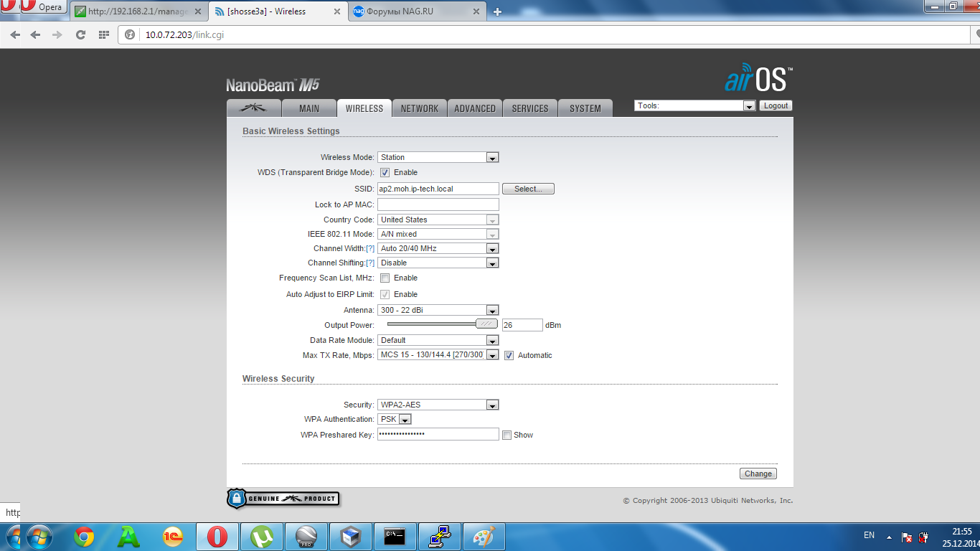This screenshot has height=551, width=980.
Task: Switch to PuTTY in the taskbar
Action: click(x=440, y=537)
